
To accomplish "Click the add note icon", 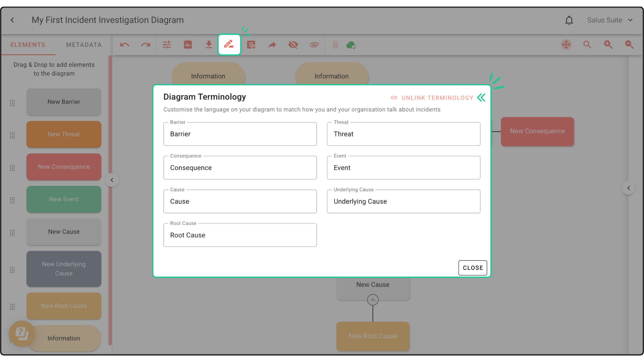I will pyautogui.click(x=251, y=45).
